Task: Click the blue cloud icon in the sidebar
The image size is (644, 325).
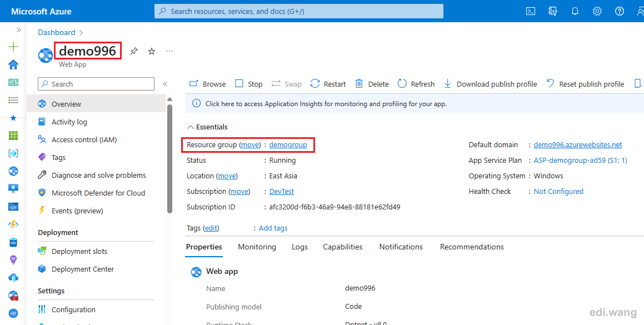Action: (x=13, y=278)
